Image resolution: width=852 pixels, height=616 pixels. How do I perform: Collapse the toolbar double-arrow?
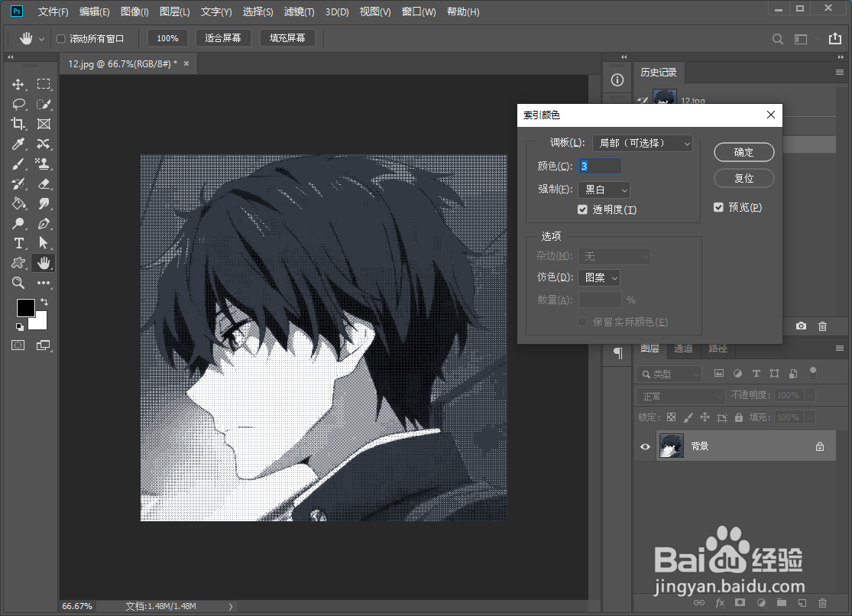point(11,57)
